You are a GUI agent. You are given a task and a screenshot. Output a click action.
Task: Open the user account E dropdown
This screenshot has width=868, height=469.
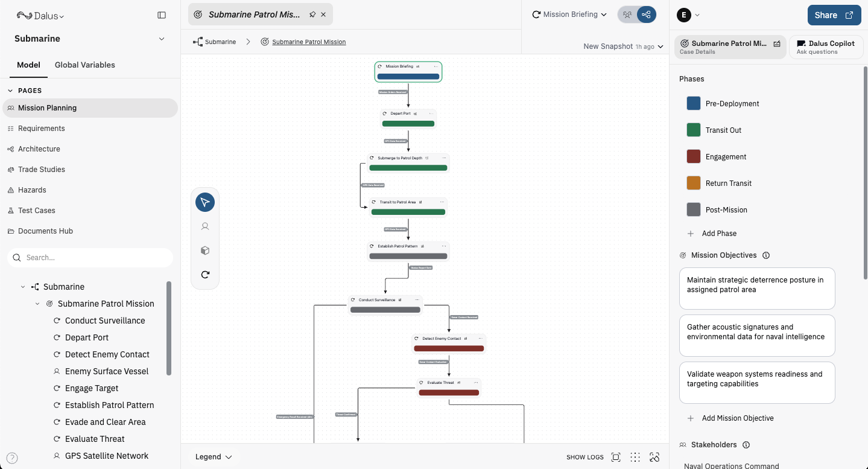688,15
